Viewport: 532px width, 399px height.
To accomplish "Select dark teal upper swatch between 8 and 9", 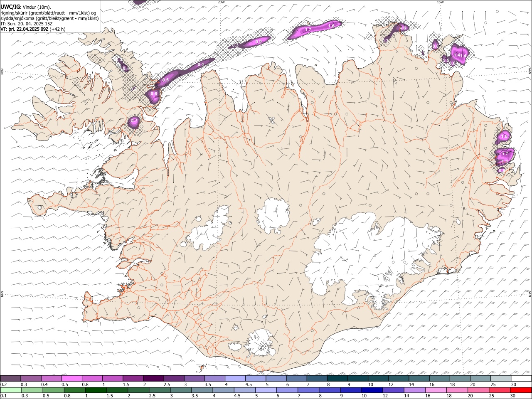I will (337, 378).
